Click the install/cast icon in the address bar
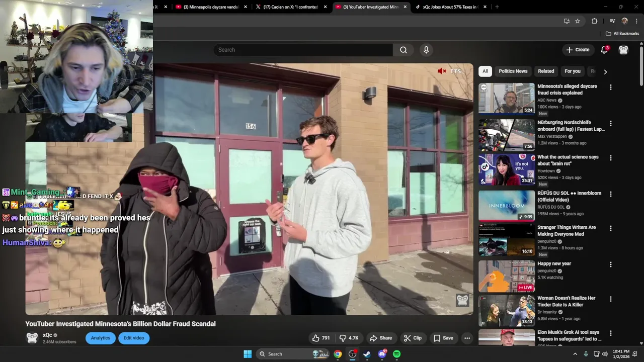This screenshot has height=362, width=644. [567, 21]
